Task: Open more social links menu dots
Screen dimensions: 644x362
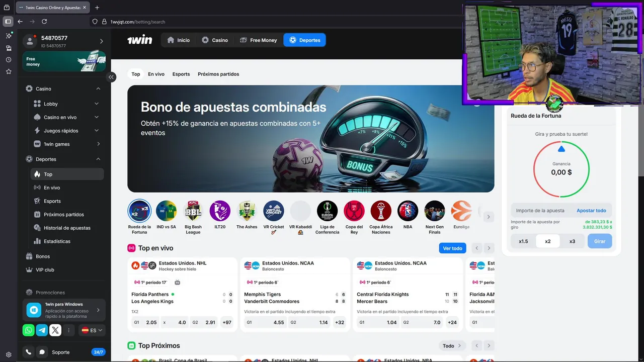Action: [x=69, y=330]
